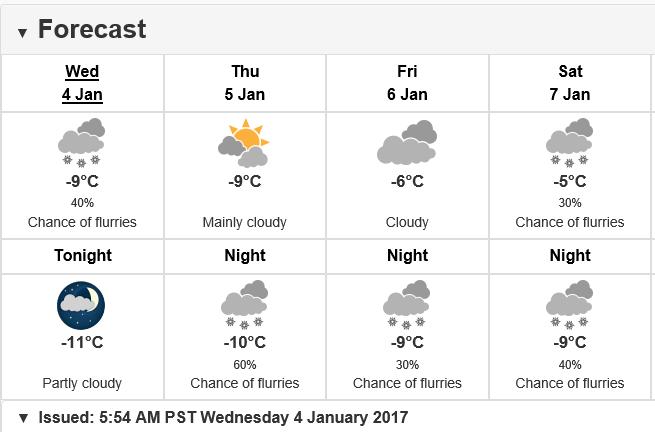Click Tonight's partly cloudy moon icon
The height and width of the screenshot is (432, 655).
pyautogui.click(x=82, y=304)
